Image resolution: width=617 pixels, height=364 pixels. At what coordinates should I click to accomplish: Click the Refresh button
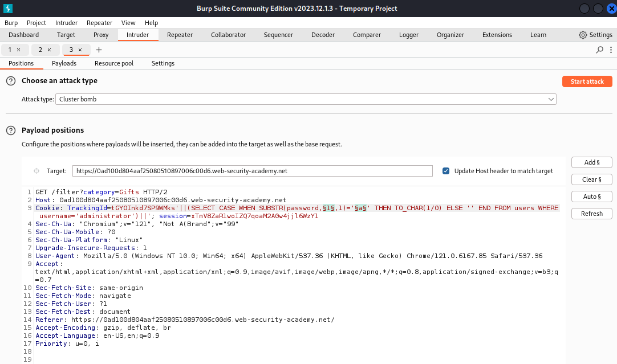pyautogui.click(x=592, y=214)
